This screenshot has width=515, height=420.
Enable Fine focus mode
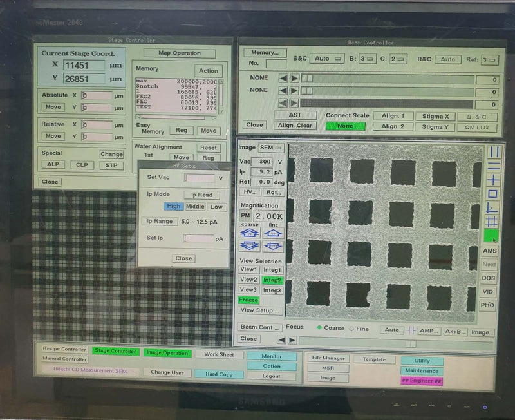(353, 329)
